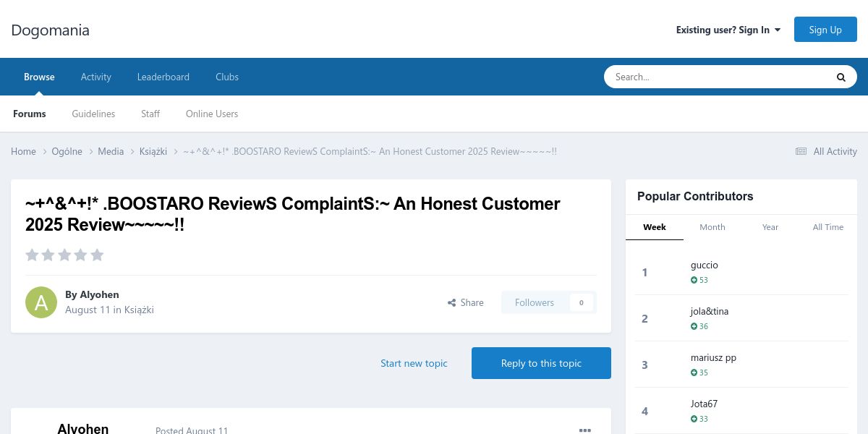
Task: Switch contributors to the All Time tab
Action: tap(828, 227)
